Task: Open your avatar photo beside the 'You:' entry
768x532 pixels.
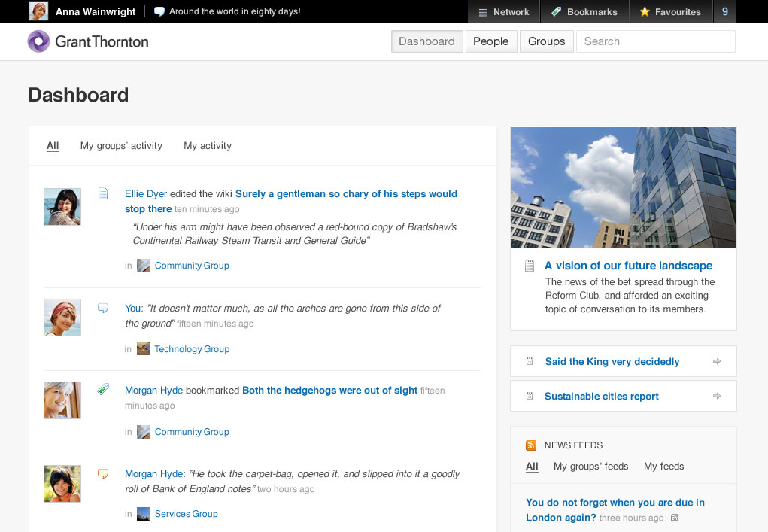Action: pos(62,318)
